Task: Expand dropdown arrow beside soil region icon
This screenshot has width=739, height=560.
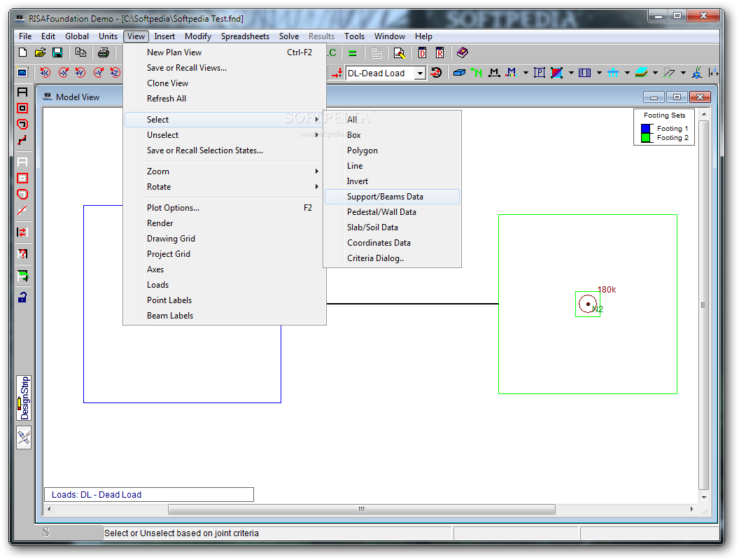Action: [x=655, y=73]
